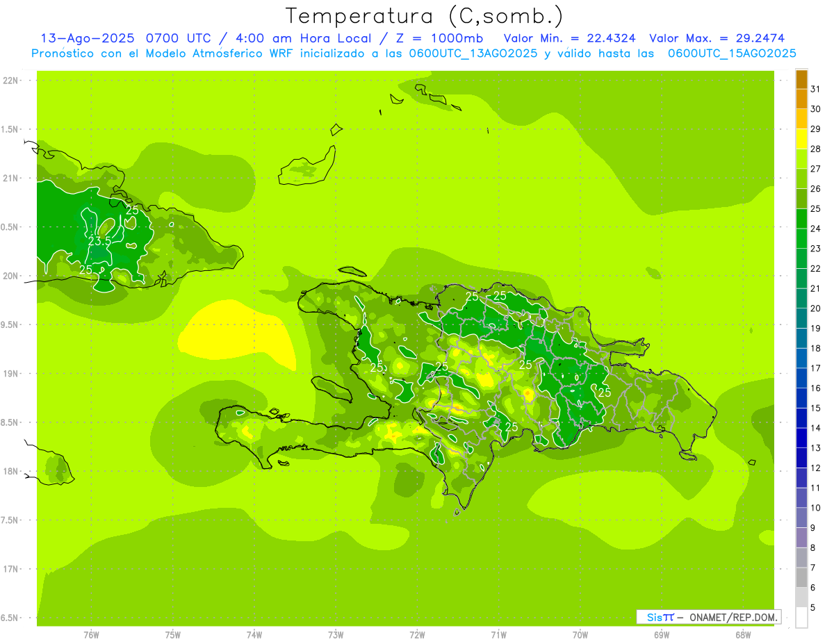Click 'Valor Max. = 29.2474' text
Screen dimensions: 834x644
point(717,38)
